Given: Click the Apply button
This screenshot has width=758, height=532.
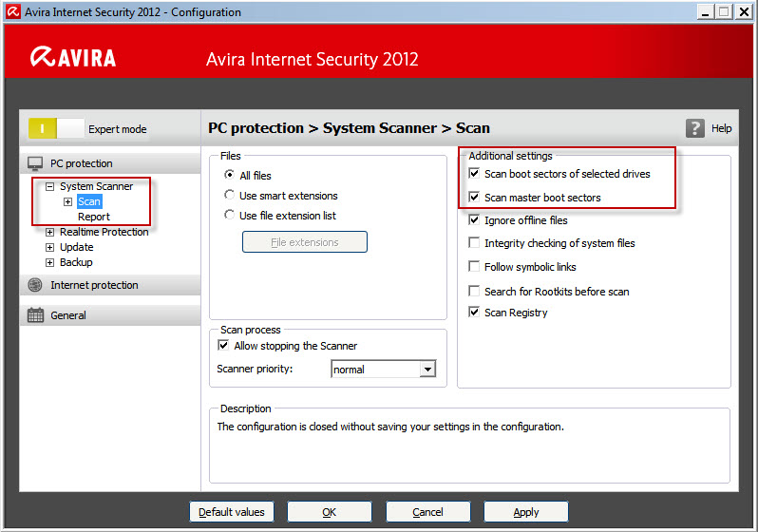Looking at the screenshot, I should [x=526, y=512].
